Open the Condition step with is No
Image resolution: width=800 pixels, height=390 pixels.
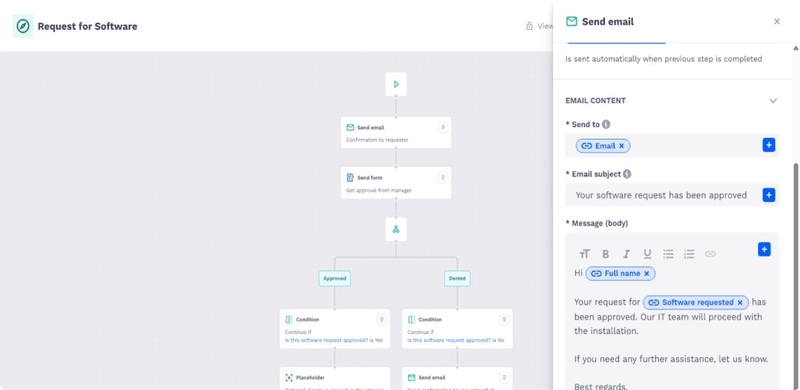(x=457, y=329)
